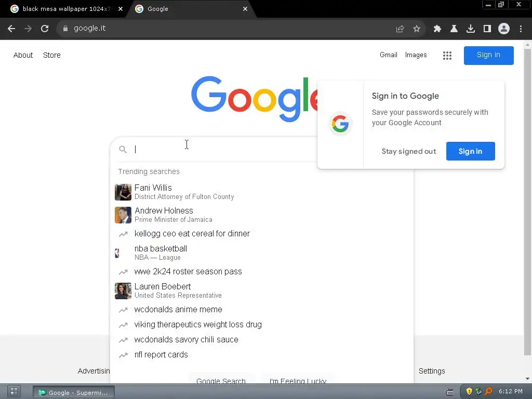
Task: Open the Downloads tray icon
Action: 471,29
